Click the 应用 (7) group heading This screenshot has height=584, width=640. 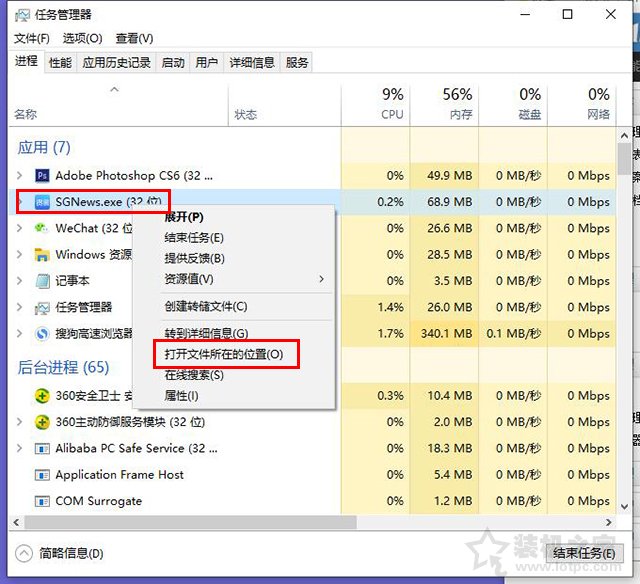44,147
